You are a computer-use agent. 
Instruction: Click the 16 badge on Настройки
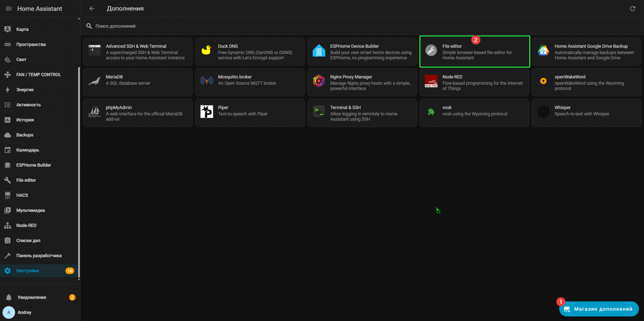click(x=69, y=271)
